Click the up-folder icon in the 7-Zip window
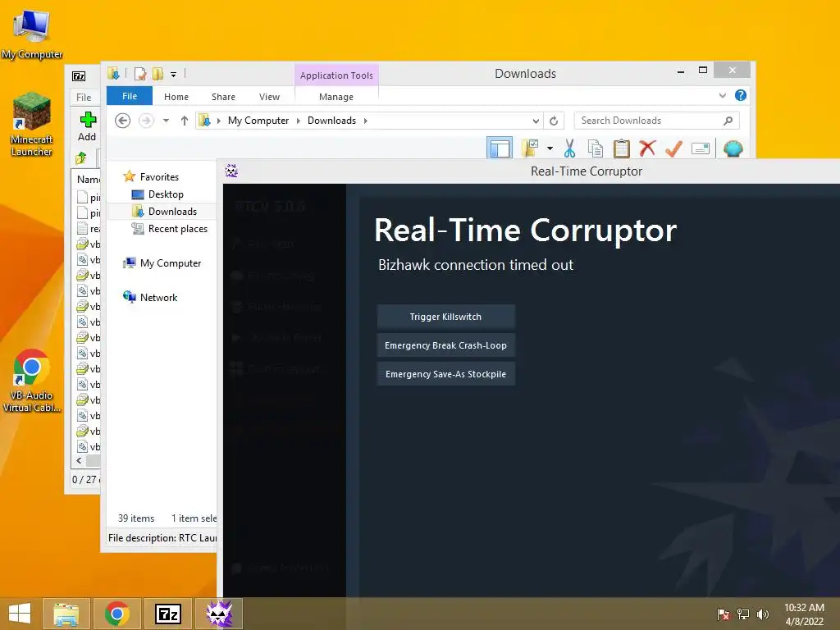 click(x=81, y=158)
